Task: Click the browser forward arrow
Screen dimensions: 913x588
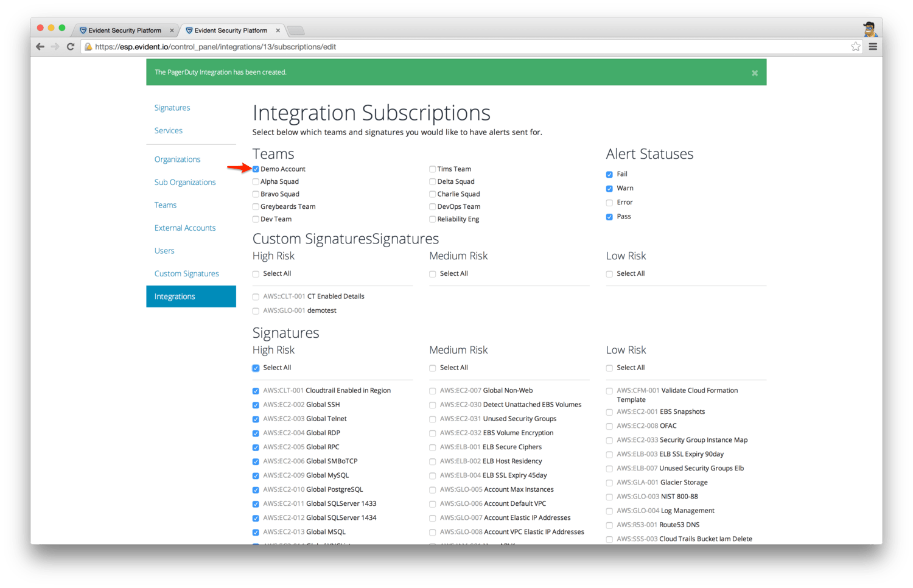Action: [55, 47]
